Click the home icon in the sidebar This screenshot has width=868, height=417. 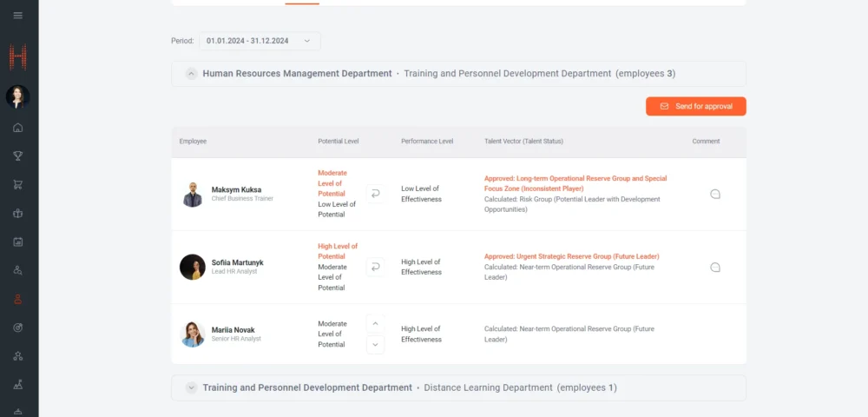click(x=18, y=128)
